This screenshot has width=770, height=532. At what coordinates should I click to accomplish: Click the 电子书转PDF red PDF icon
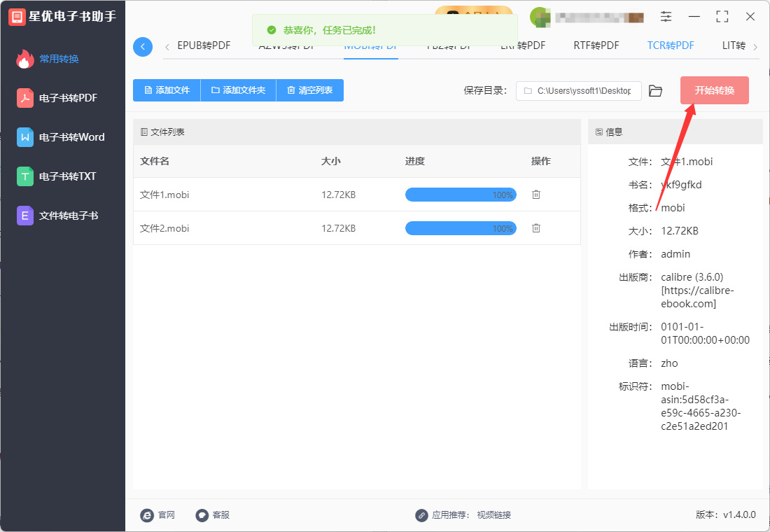25,98
